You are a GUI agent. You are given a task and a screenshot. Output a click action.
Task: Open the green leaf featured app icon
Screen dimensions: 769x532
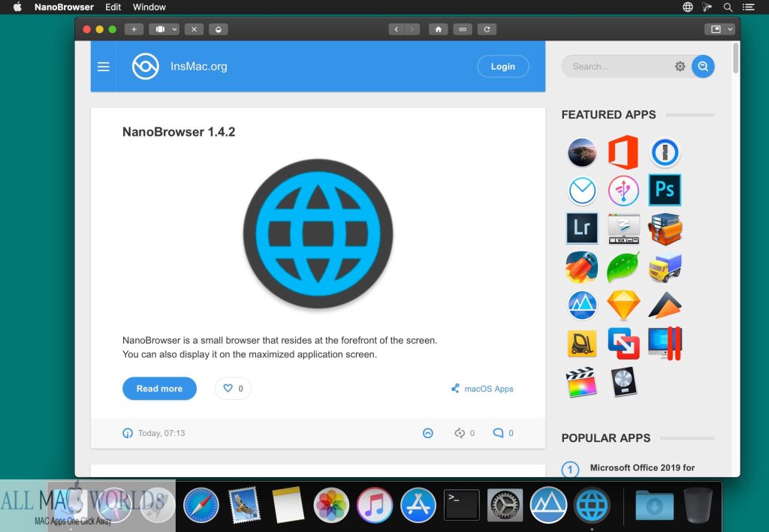tap(623, 267)
